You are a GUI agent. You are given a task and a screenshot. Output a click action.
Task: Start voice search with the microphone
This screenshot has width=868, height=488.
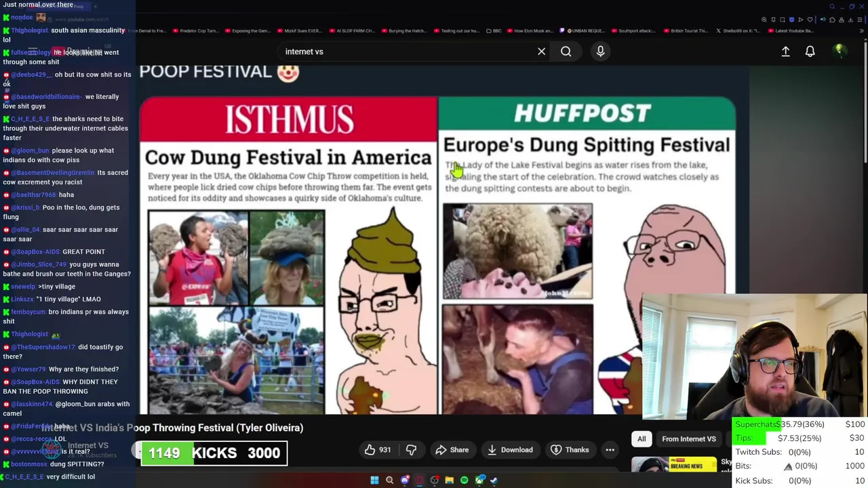[x=600, y=52]
